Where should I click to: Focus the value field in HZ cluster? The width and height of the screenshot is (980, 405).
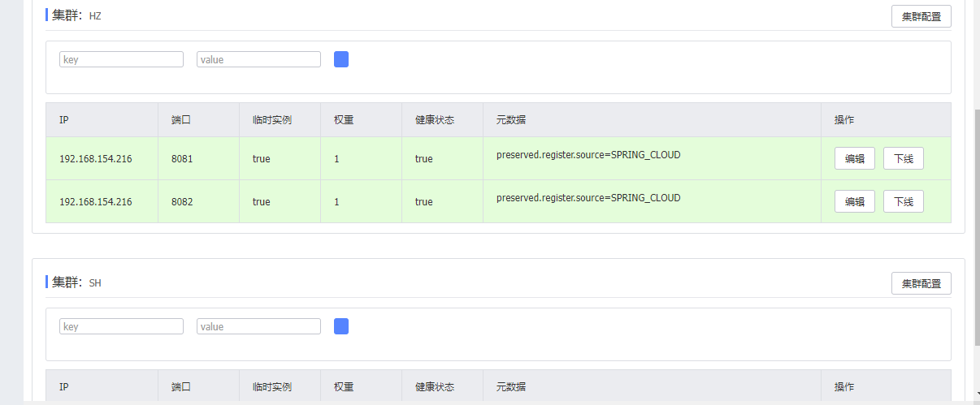258,59
